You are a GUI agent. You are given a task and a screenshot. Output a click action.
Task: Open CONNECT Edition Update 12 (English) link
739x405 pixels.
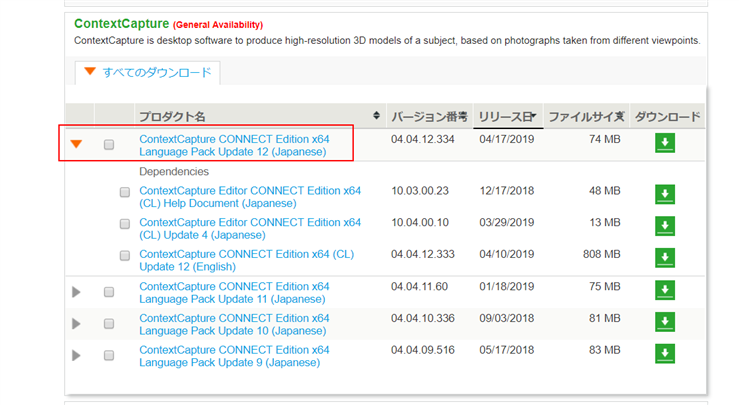[246, 260]
